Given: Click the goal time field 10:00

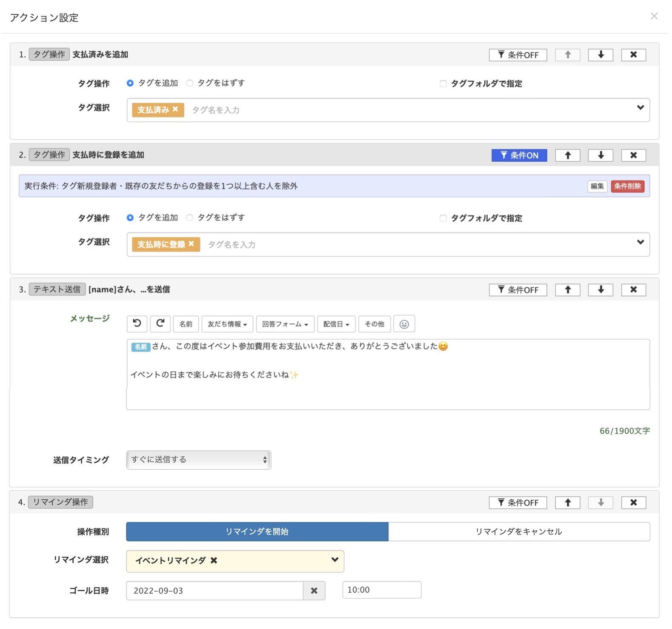Looking at the screenshot, I should click(382, 590).
